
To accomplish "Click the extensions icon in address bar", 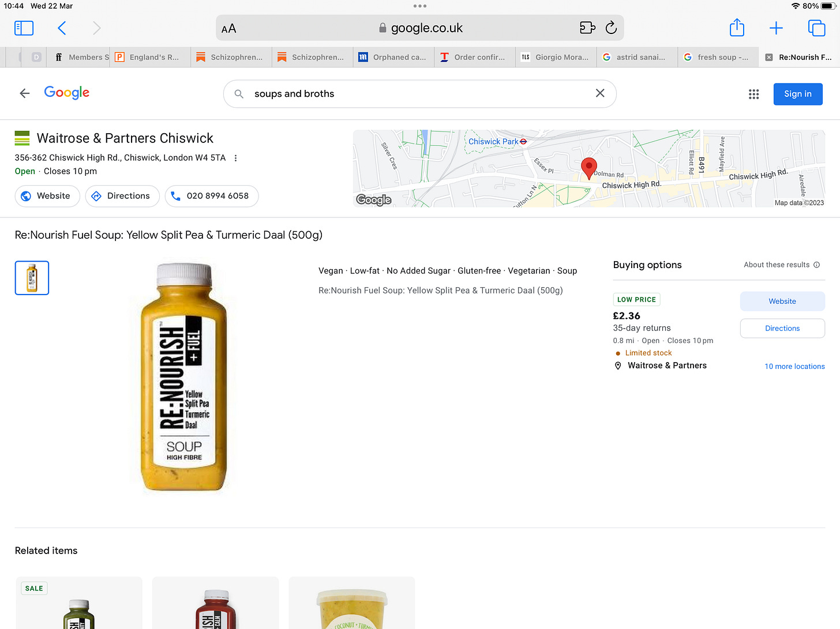I will point(587,28).
